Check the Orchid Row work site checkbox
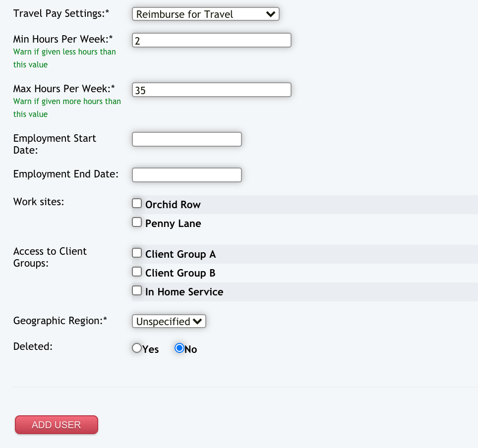The height and width of the screenshot is (448, 478). 137,204
